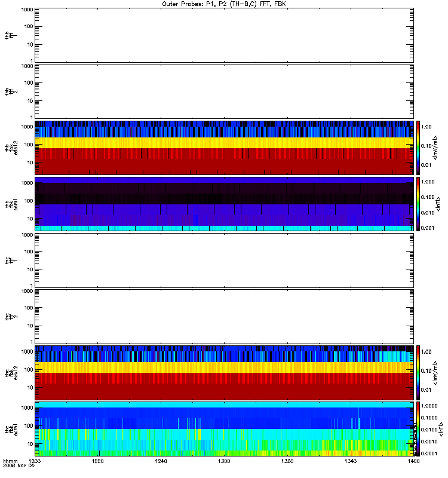
Task: Click the thb fbk scm1 color bar
Action: pyautogui.click(x=418, y=204)
